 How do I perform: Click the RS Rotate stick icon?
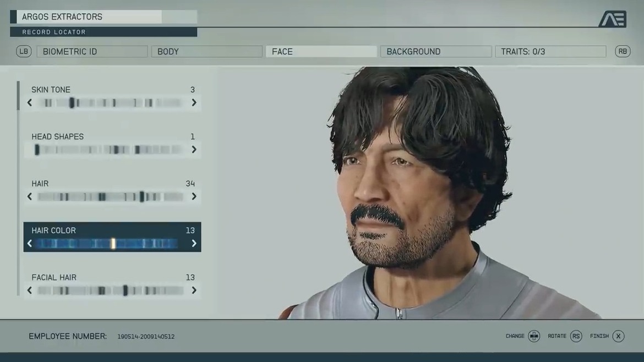(x=576, y=336)
